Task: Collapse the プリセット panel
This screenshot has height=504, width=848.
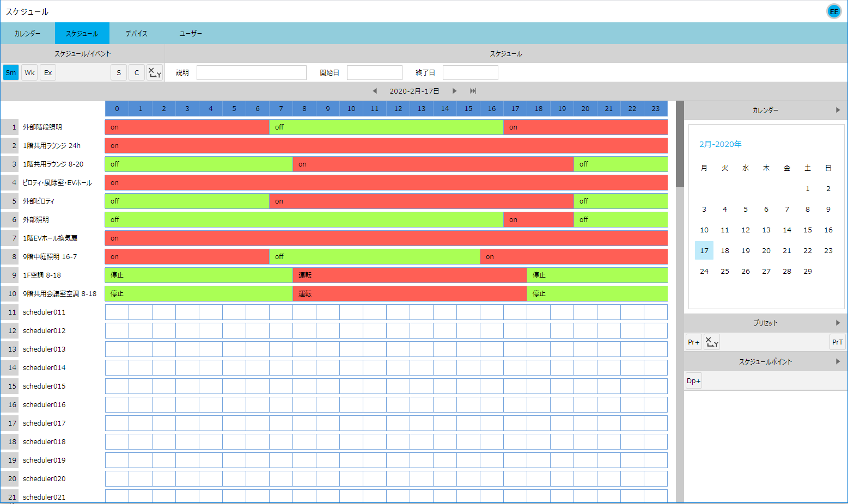Action: pos(838,323)
